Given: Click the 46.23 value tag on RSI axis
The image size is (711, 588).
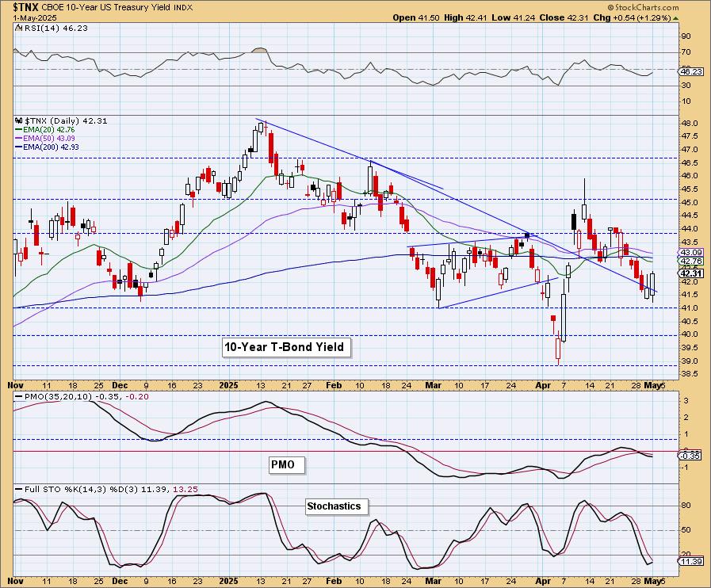Looking at the screenshot, I should 691,72.
